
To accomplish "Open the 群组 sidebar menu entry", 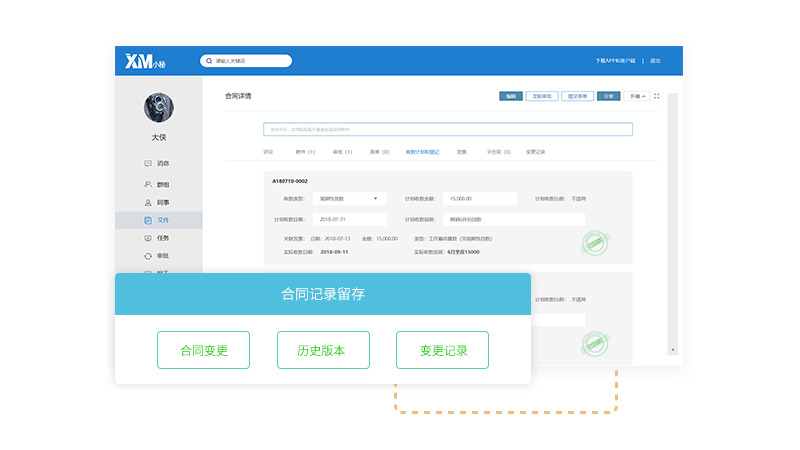I will (x=159, y=184).
